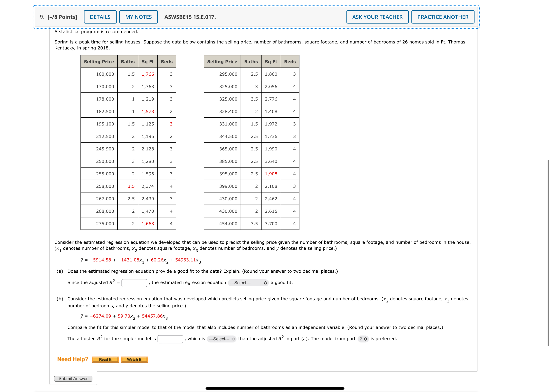550x392 pixels.
Task: Open the ---Select--- dropdown in part (b)
Action: pyautogui.click(x=221, y=339)
